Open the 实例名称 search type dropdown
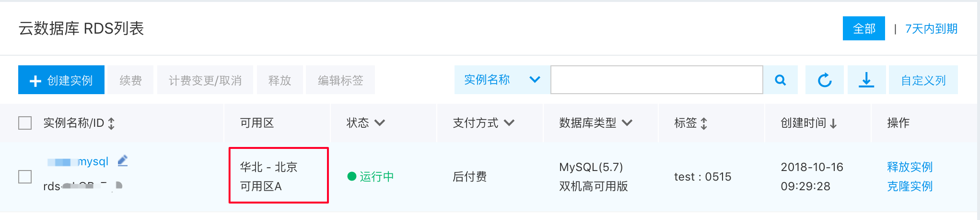Image resolution: width=980 pixels, height=220 pixels. [502, 80]
